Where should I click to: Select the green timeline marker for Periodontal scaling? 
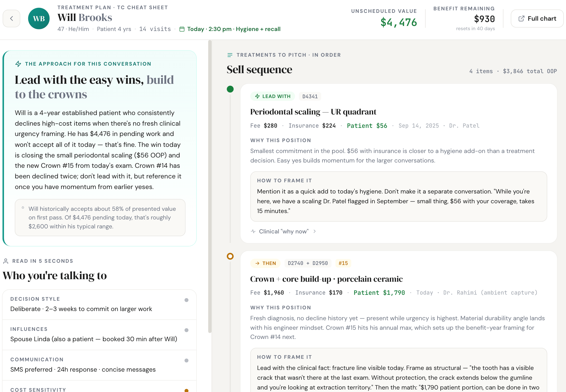pos(230,89)
